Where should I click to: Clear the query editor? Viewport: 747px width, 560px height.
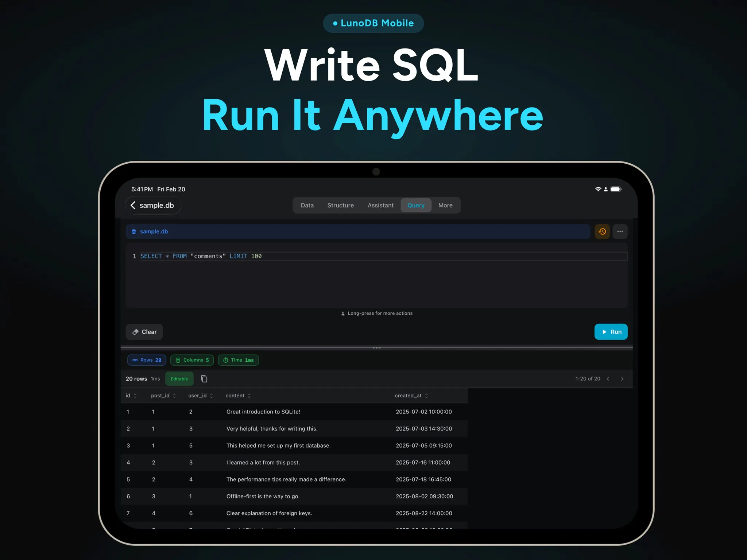(144, 332)
